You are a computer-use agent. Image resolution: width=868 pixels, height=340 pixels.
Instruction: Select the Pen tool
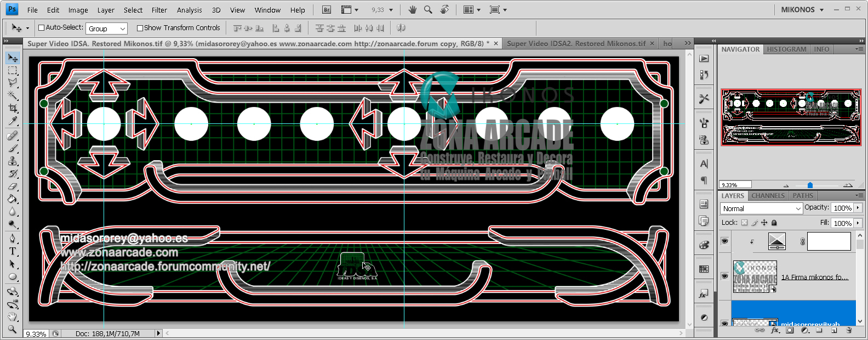tap(12, 238)
